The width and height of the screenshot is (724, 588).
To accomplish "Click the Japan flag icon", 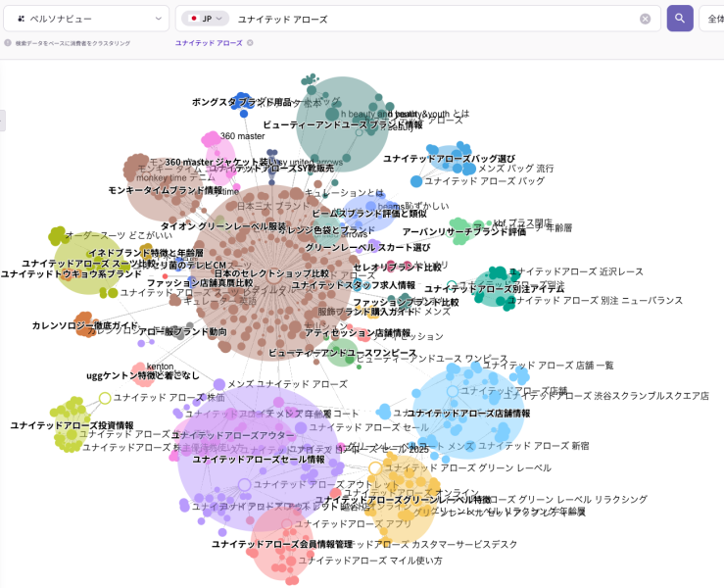I will point(194,19).
